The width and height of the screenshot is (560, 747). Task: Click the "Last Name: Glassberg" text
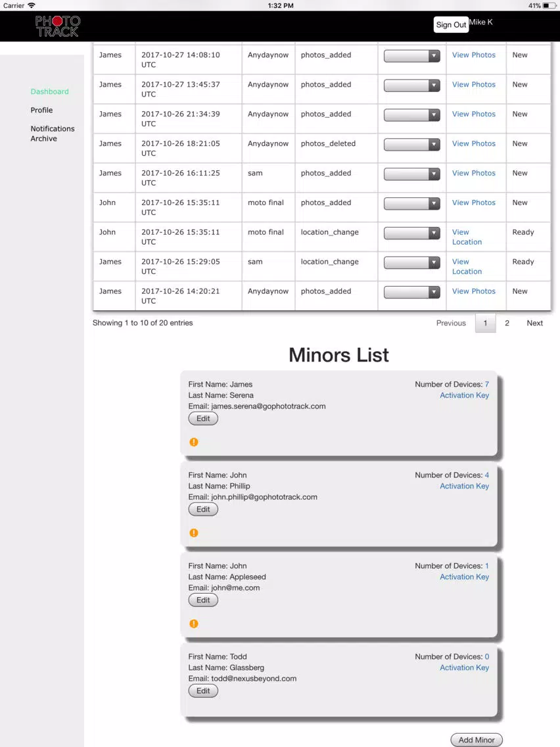[226, 667]
